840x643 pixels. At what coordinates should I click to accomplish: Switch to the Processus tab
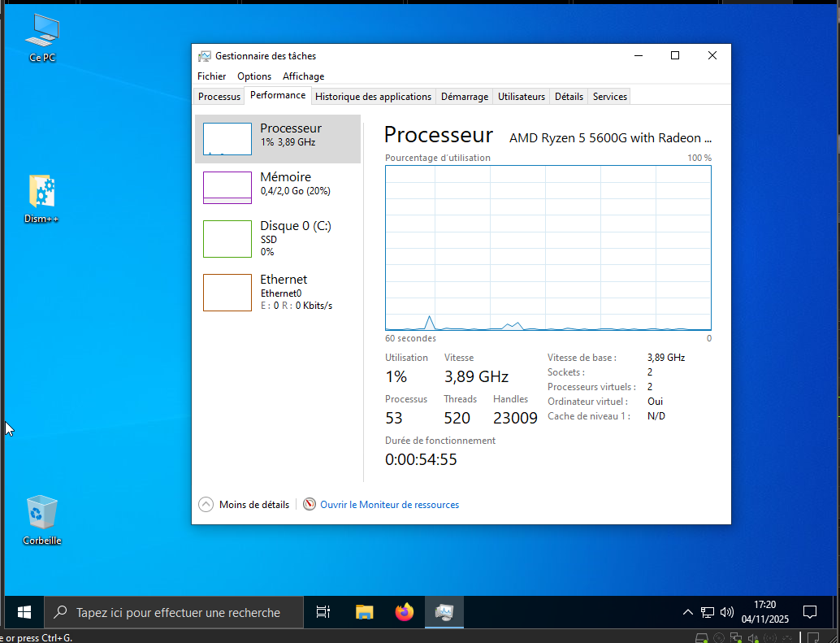(219, 97)
